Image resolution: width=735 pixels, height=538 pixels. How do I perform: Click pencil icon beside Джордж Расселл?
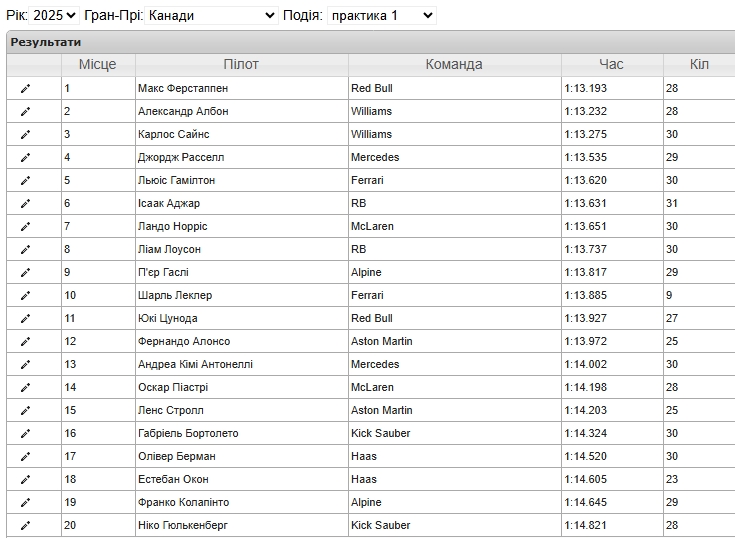pos(25,157)
